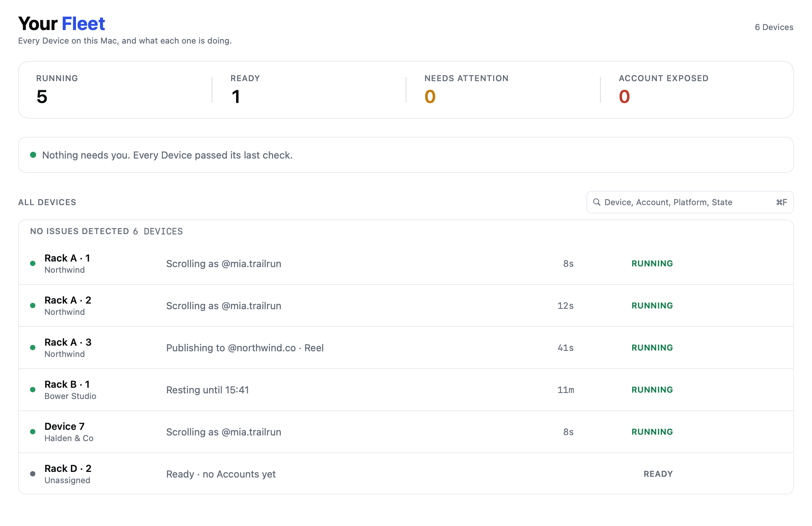812x526 pixels.
Task: Click 'Publishing to @northwind.co · Reel' activity
Action: click(245, 348)
